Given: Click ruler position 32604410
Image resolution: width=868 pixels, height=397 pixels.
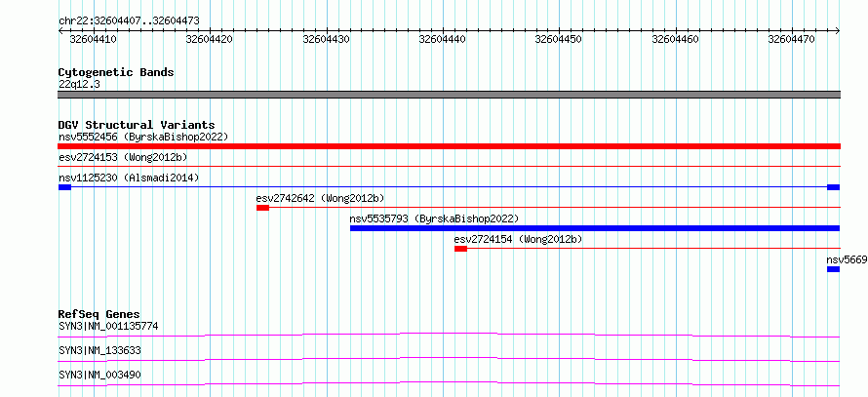Looking at the screenshot, I should coord(93,39).
